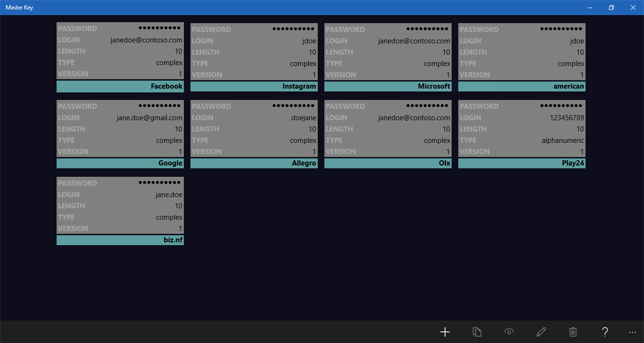Select the american card title bar
Image resolution: width=644 pixels, height=343 pixels.
[x=522, y=86]
